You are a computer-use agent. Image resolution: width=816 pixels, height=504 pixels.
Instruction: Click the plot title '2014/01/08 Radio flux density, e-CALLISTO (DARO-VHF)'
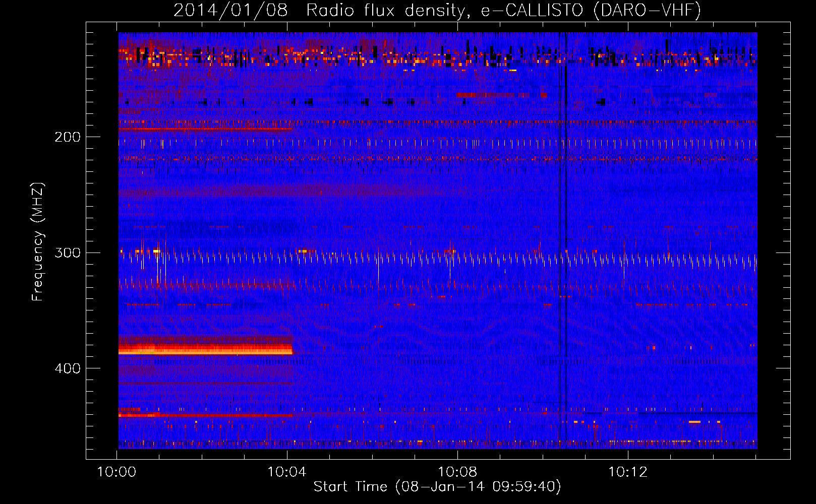click(x=437, y=10)
